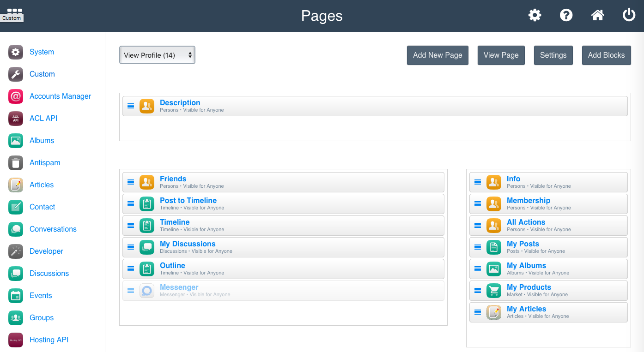The height and width of the screenshot is (352, 644).
Task: Open the My Articles block options menu
Action: tap(477, 312)
